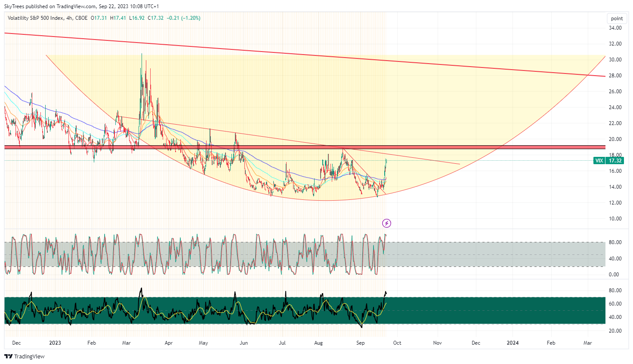The width and height of the screenshot is (633, 364).
Task: Click the 14.00 price axis label
Action: click(x=615, y=187)
